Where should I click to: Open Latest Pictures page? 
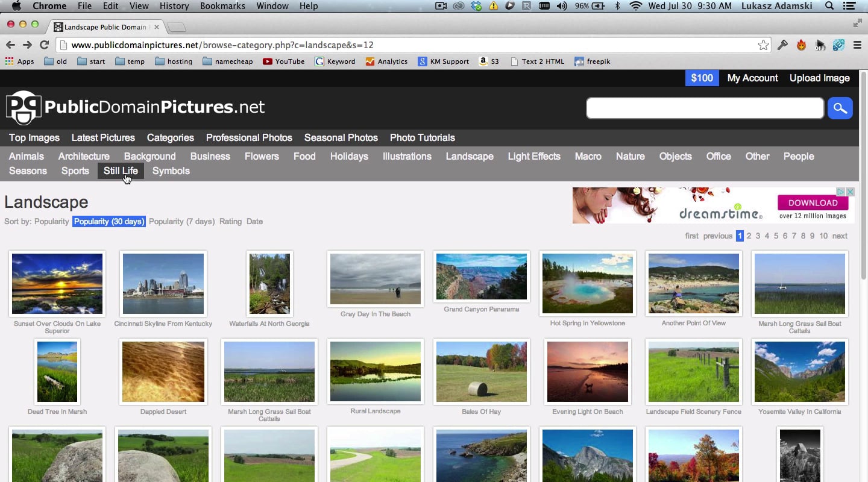(103, 138)
